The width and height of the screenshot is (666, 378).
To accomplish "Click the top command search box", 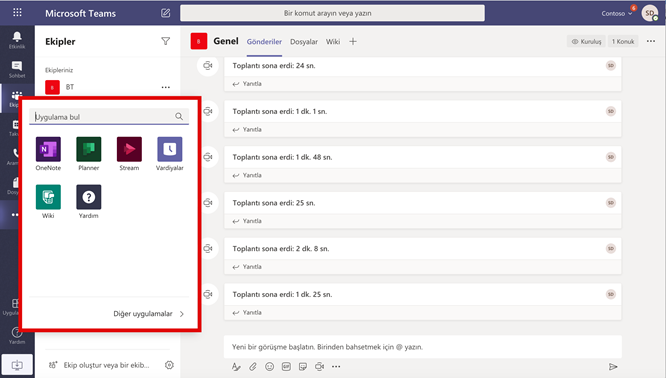I will click(332, 13).
